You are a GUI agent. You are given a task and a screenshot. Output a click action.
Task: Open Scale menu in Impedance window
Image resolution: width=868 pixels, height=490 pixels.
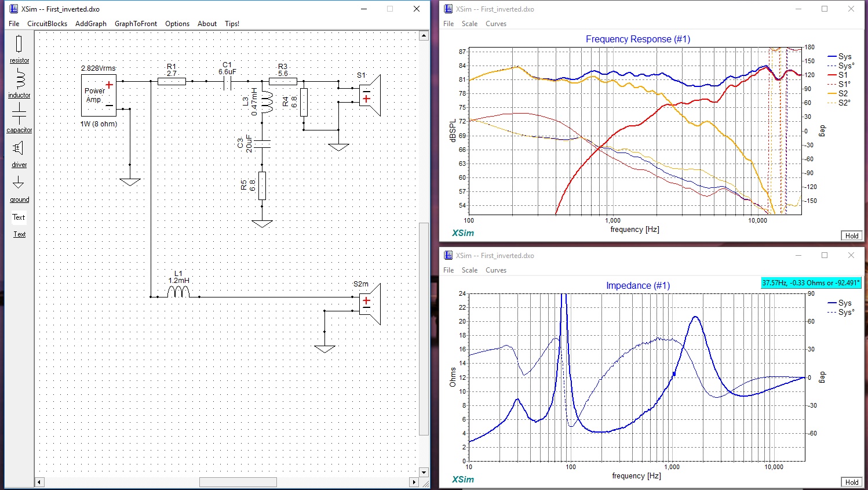coord(469,270)
